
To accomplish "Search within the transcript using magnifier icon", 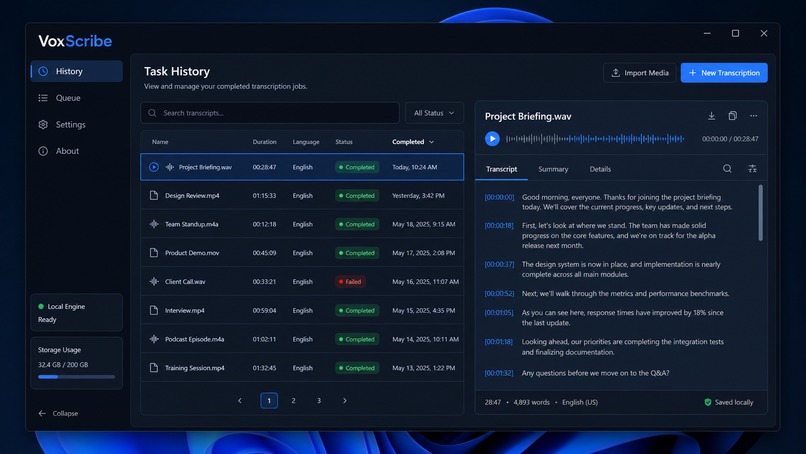I will click(727, 168).
